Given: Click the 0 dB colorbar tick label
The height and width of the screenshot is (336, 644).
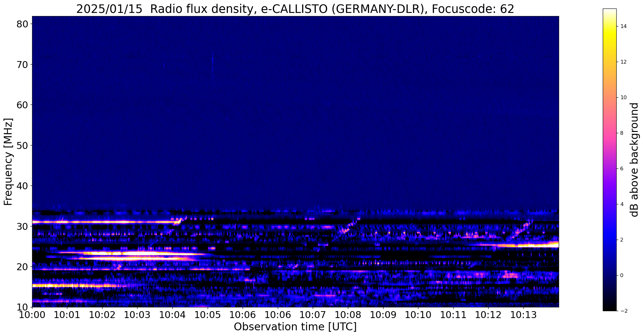Looking at the screenshot, I should 621,276.
